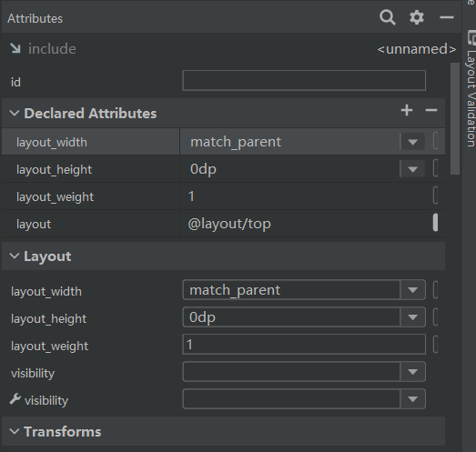Click the Attributes panel vertical scrollbar
The height and width of the screenshot is (452, 476).
455,118
